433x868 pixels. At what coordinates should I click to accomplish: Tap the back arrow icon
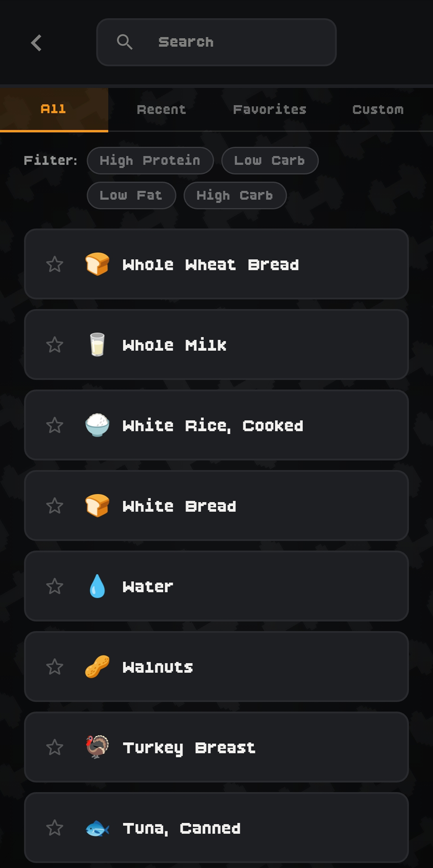tap(36, 43)
